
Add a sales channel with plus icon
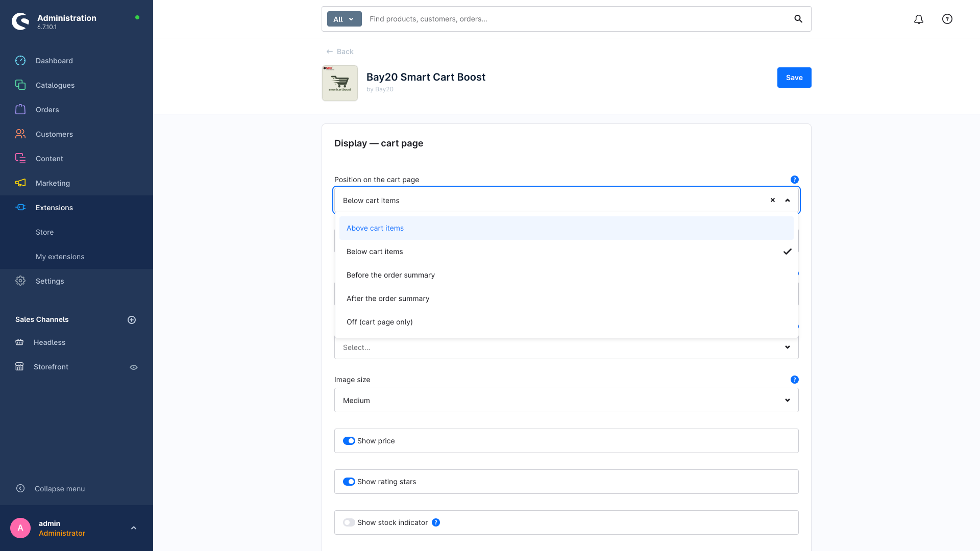[x=132, y=320]
